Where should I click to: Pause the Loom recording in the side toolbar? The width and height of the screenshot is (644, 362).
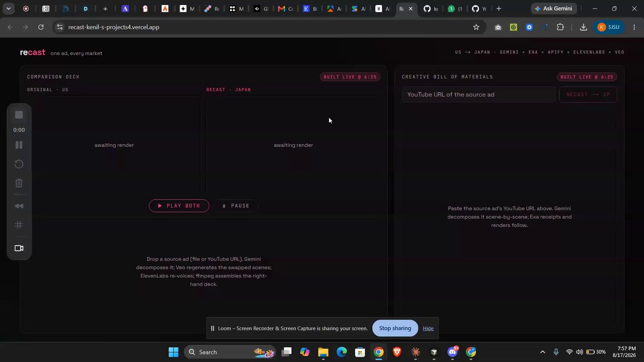click(x=19, y=145)
